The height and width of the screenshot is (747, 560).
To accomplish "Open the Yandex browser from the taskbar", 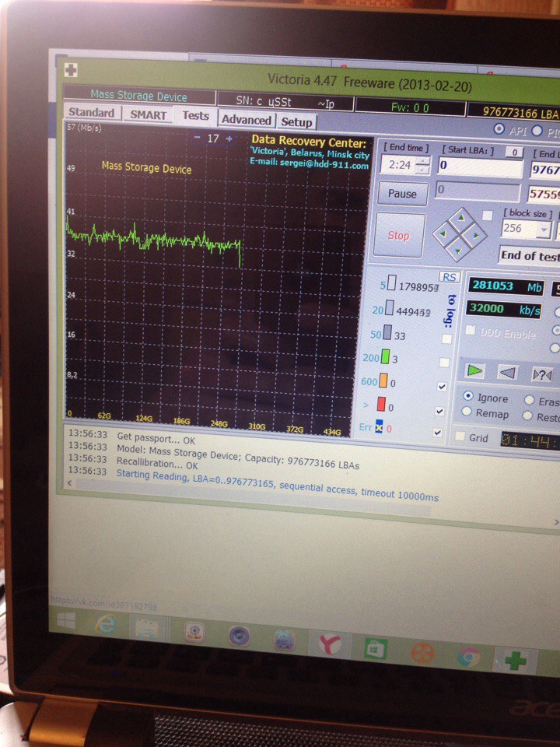I will (330, 644).
